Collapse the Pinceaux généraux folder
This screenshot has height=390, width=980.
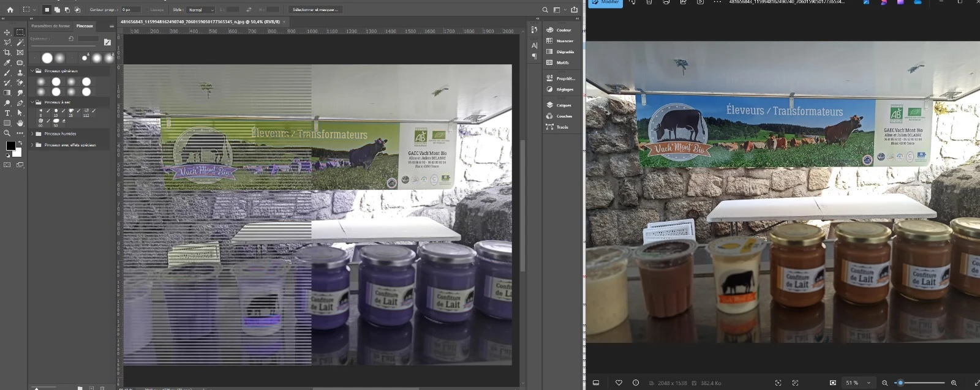tap(32, 71)
